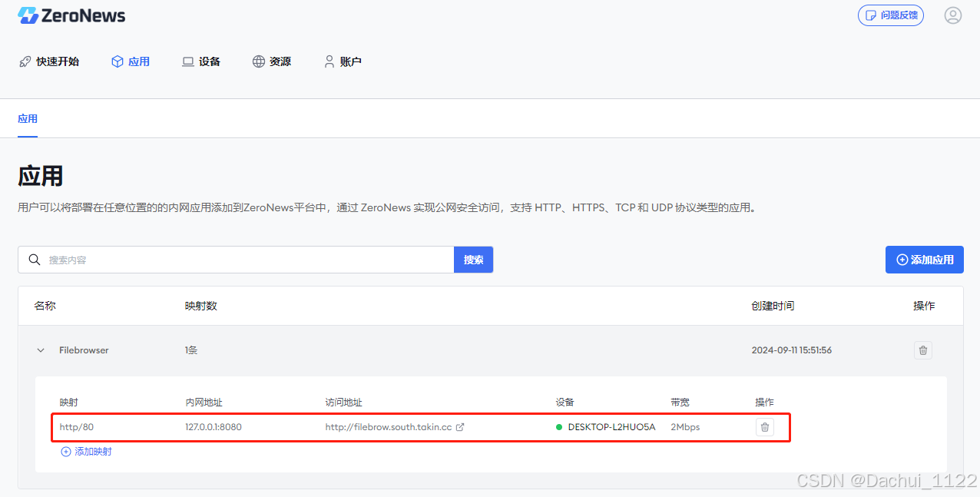Collapse the Filebrowser row chevron
980x497 pixels.
tap(41, 350)
